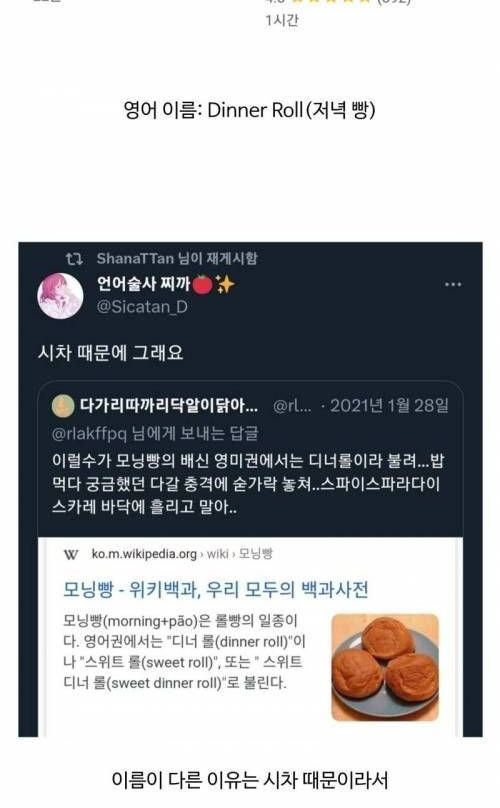
Task: Open the pink-haired profile avatar of 언어술사 찌까
Action: point(60,296)
